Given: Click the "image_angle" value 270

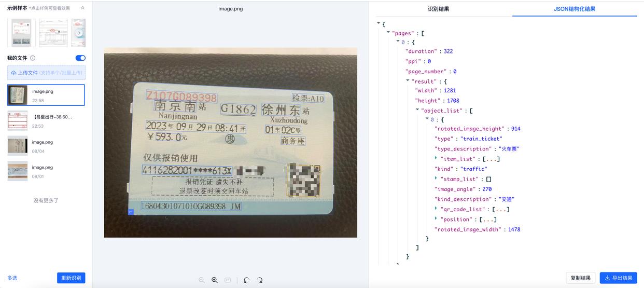Looking at the screenshot, I should point(487,189).
